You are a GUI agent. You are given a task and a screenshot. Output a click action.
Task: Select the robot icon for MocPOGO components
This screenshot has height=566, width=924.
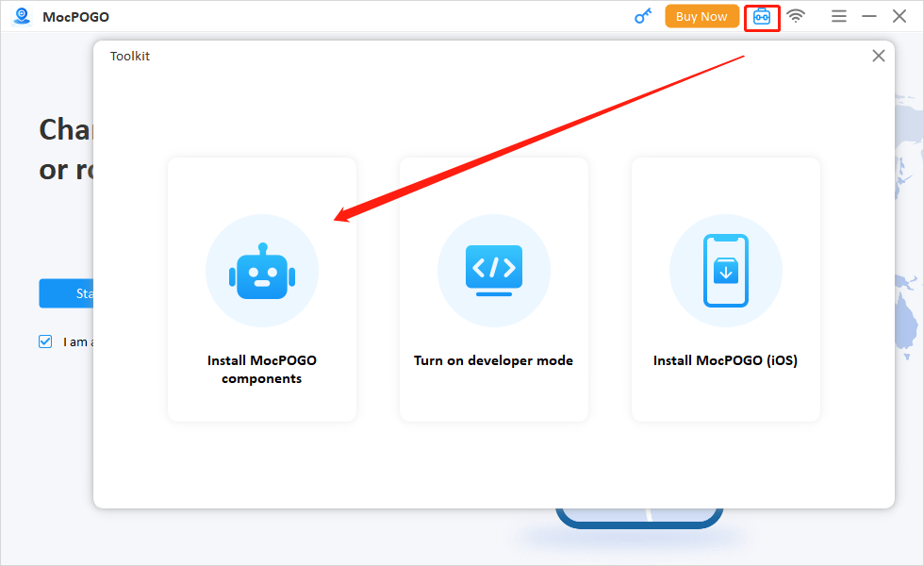[261, 271]
